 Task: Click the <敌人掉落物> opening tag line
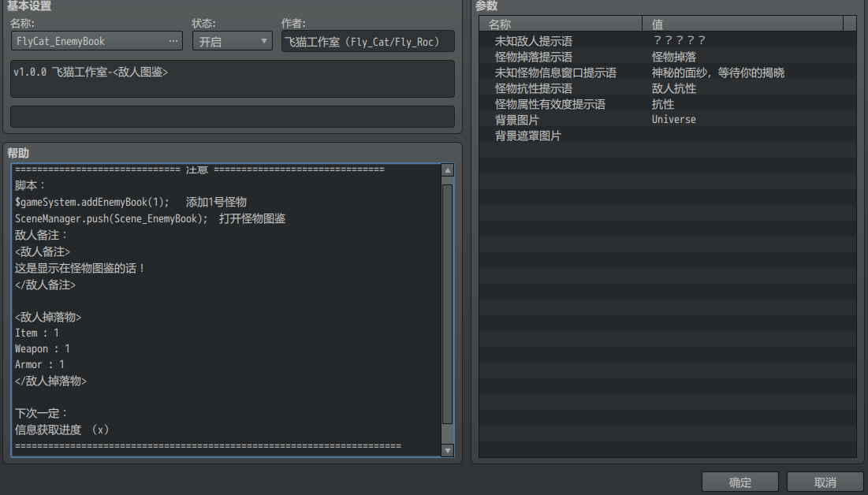click(47, 317)
